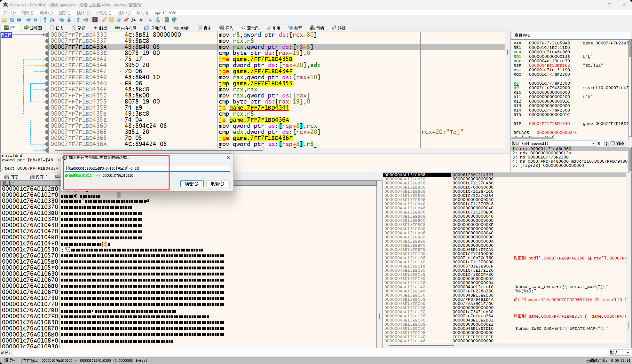This screenshot has width=632, height=364.
Task: Click the pause execution toolbar icon
Action: 36,20
